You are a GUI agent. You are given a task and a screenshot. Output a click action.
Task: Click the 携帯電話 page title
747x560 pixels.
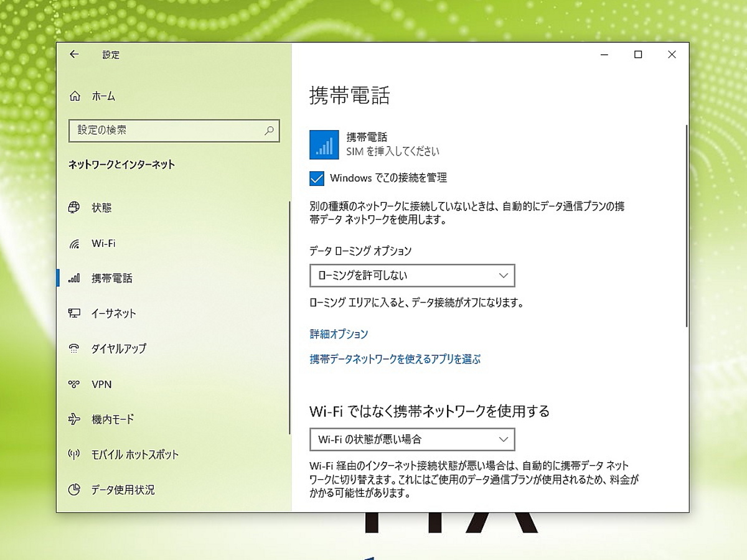[349, 96]
